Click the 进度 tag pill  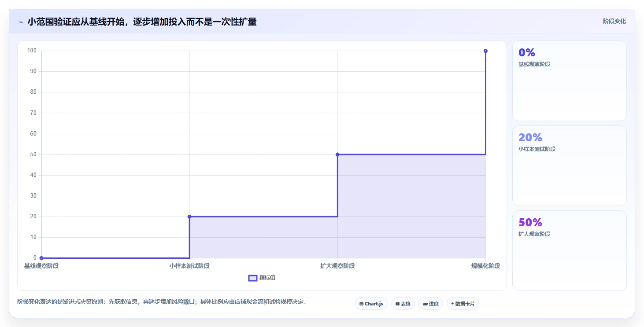coord(431,304)
